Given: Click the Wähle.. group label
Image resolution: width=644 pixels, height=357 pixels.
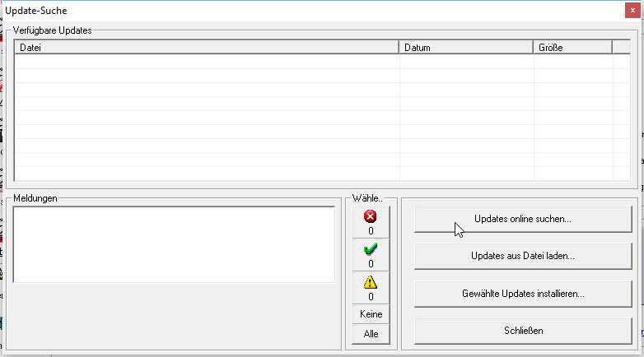Looking at the screenshot, I should tap(367, 199).
